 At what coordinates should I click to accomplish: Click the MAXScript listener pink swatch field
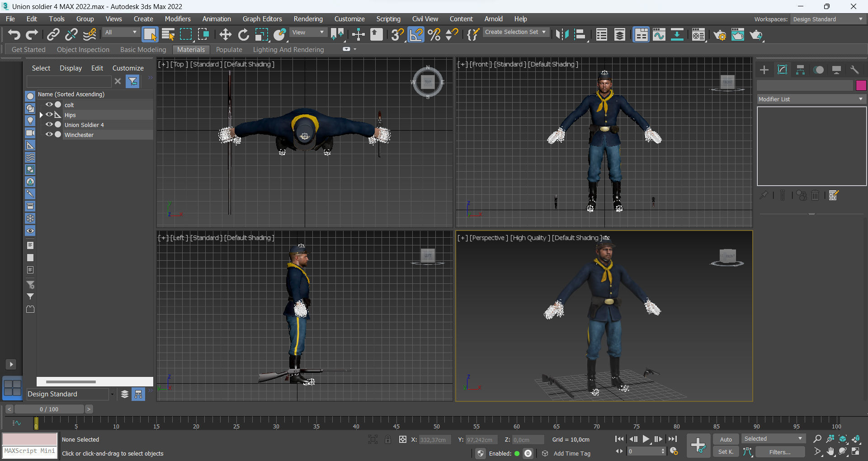30,439
